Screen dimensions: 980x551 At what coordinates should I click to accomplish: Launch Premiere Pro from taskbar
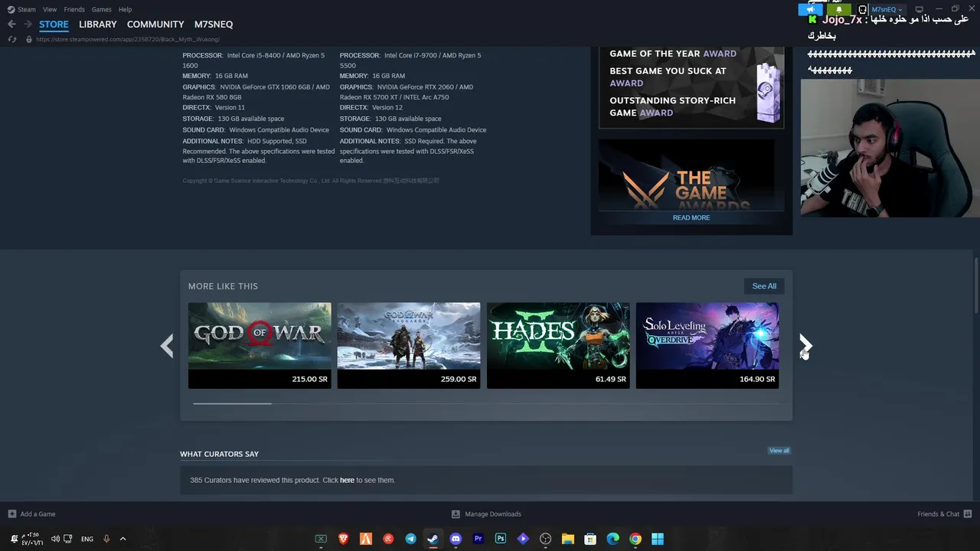tap(478, 539)
